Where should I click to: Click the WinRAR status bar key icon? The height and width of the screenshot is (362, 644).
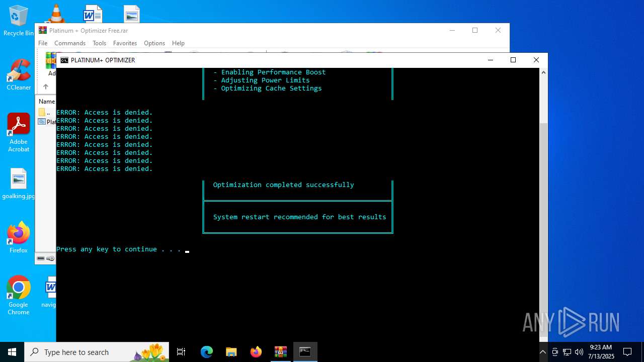tap(50, 258)
